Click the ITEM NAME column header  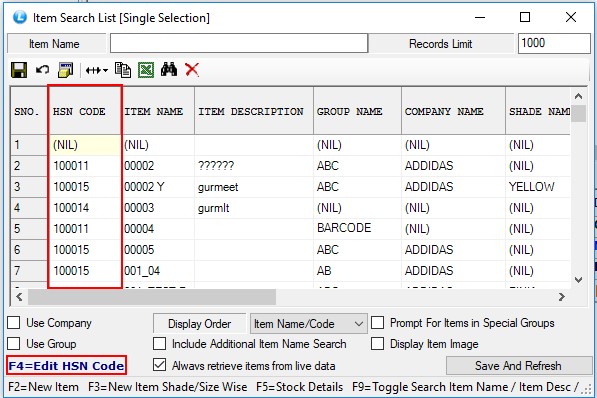click(158, 111)
